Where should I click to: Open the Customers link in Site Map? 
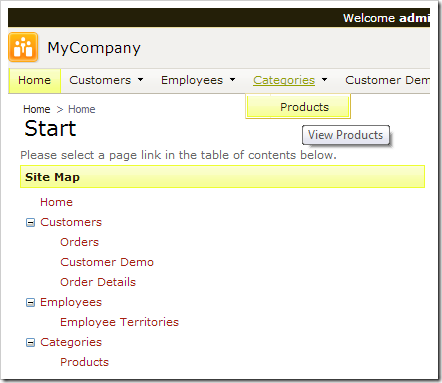click(71, 222)
